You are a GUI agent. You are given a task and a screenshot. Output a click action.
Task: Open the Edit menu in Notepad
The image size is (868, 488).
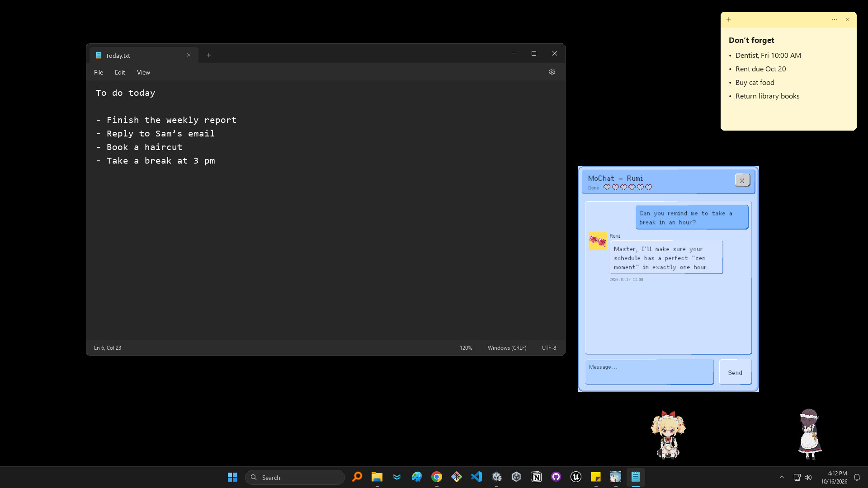click(120, 72)
